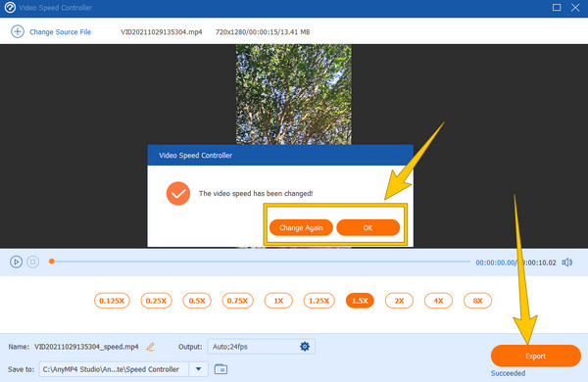Screen dimensions: 588x382
Task: Close the Video Speed Controller window
Action: point(575,8)
